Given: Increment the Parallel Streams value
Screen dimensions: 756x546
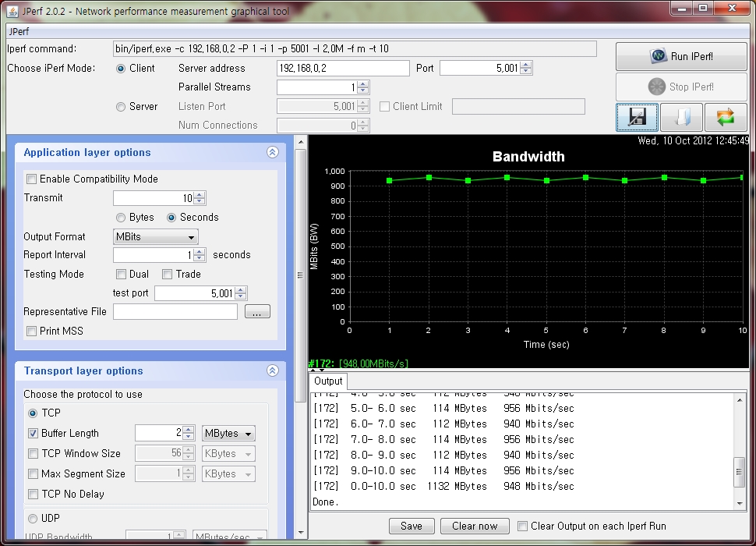Looking at the screenshot, I should (361, 83).
